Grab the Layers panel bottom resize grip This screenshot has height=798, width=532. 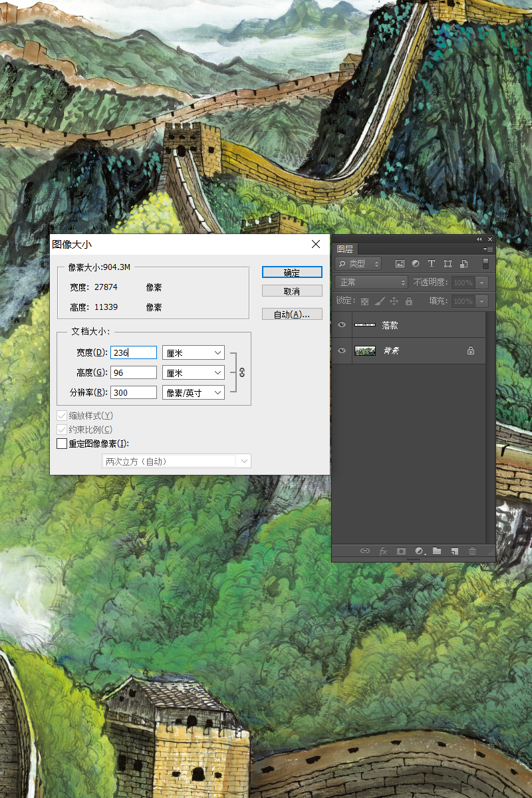[413, 560]
